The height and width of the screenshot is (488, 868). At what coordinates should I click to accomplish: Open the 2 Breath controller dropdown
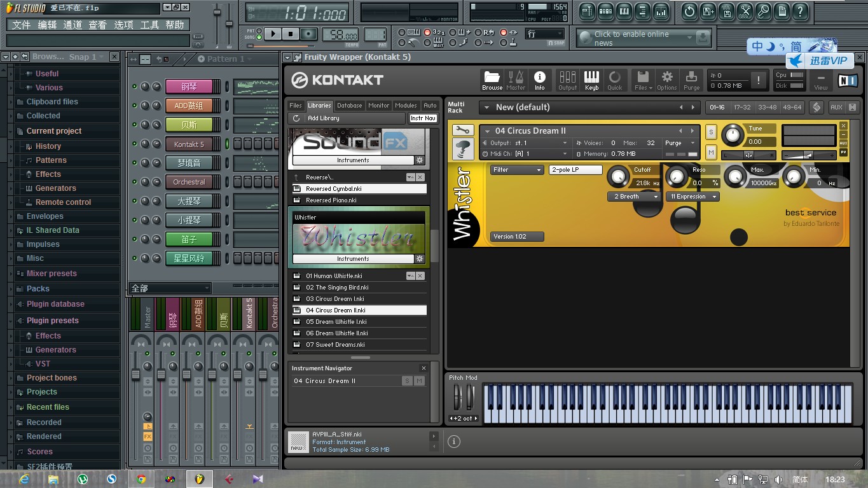coord(634,197)
